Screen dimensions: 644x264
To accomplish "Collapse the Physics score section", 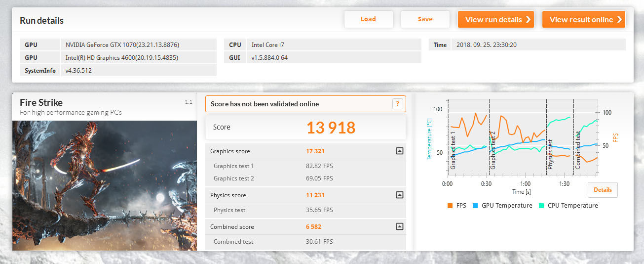I will point(400,195).
